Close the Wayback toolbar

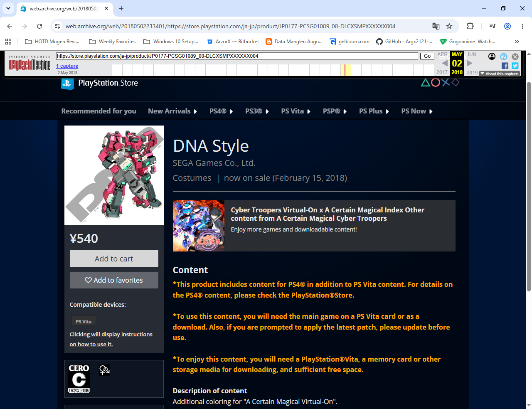515,57
